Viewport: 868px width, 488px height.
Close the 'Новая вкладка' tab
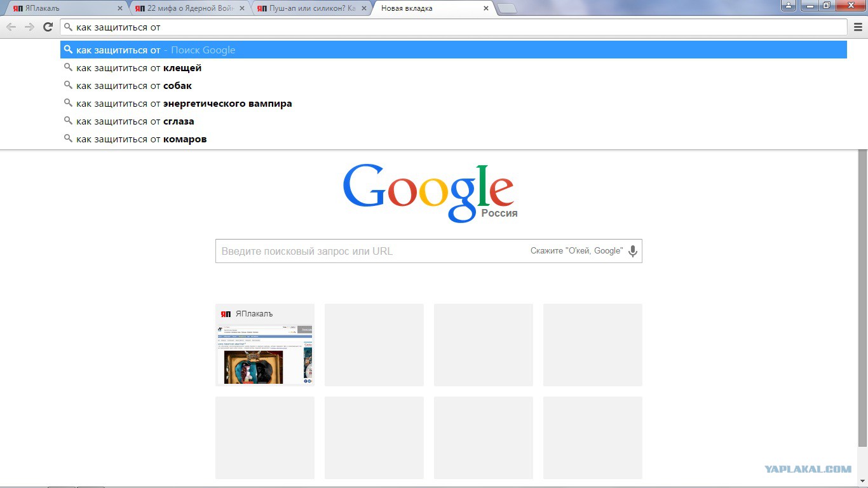[x=486, y=8]
